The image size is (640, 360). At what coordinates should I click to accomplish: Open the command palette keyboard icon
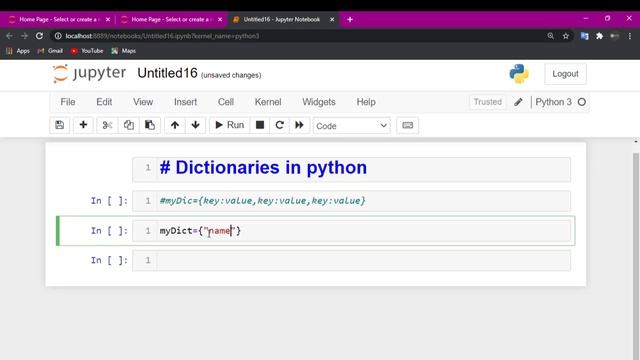[407, 125]
